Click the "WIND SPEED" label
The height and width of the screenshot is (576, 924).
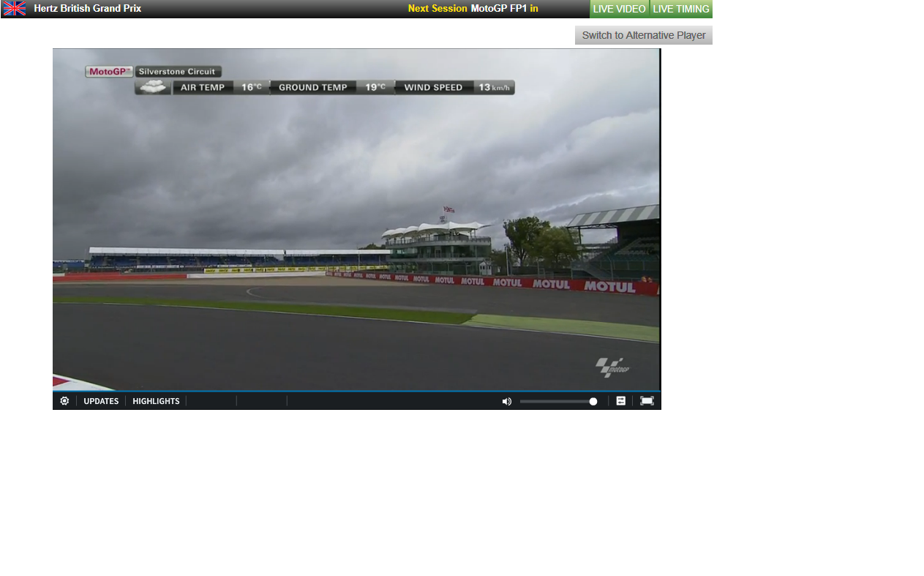[x=434, y=87]
